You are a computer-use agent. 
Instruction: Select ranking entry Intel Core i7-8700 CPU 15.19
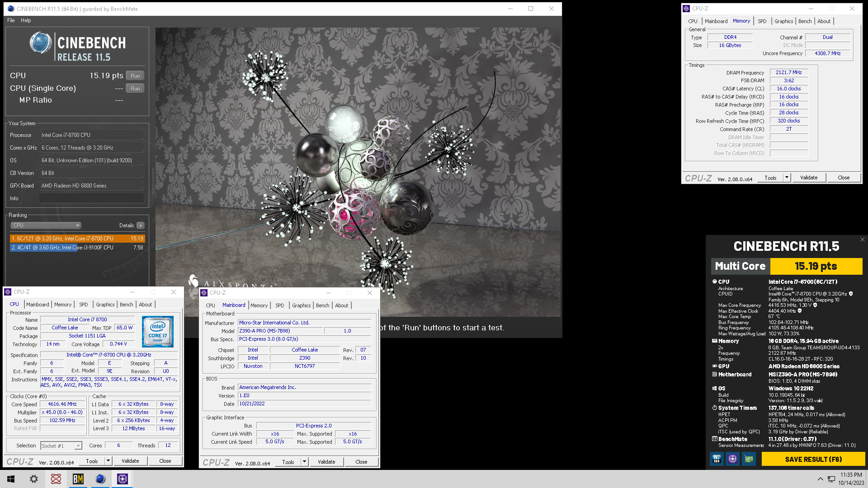tap(77, 238)
